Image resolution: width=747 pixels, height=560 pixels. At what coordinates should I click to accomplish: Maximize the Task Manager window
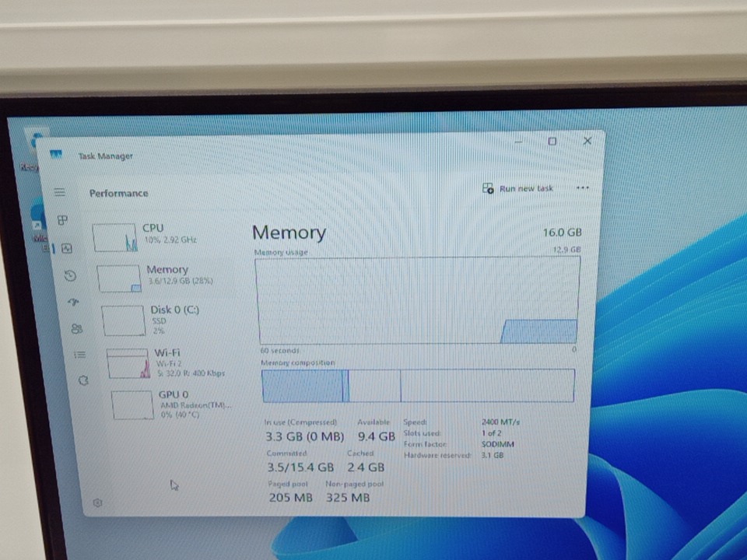pyautogui.click(x=552, y=142)
